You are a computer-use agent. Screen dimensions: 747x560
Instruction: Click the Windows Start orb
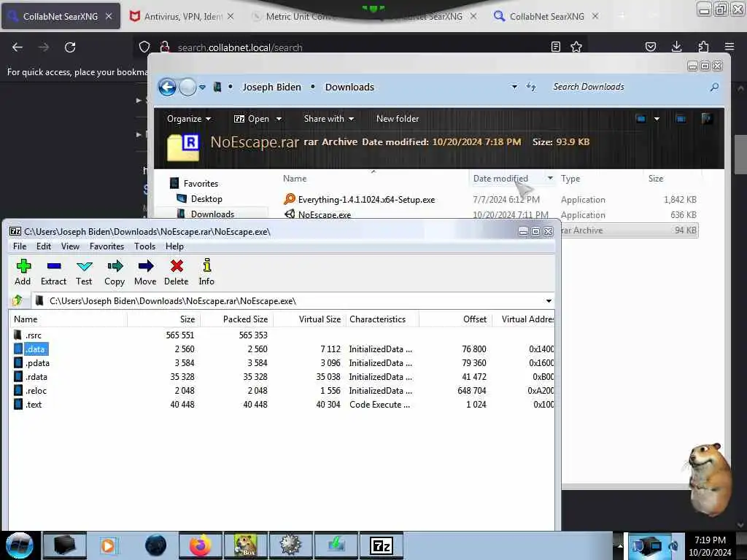point(19,545)
